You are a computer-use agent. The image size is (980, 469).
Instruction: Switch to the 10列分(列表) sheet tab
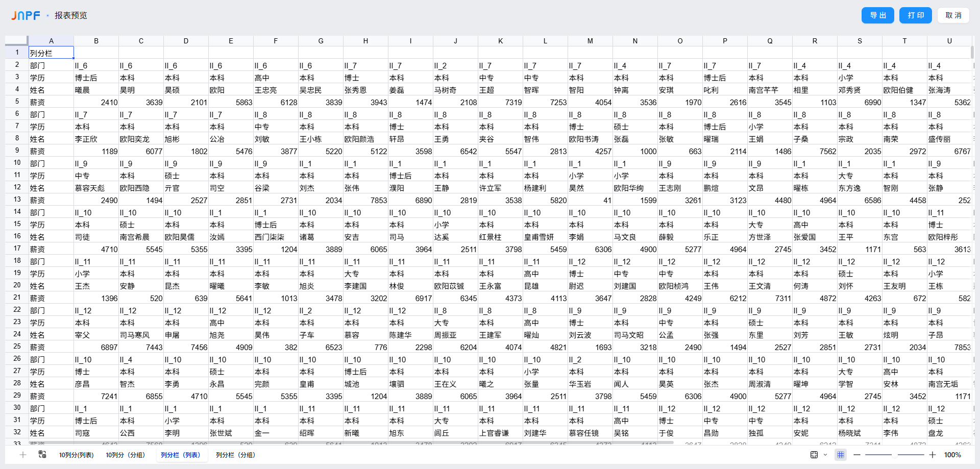76,455
